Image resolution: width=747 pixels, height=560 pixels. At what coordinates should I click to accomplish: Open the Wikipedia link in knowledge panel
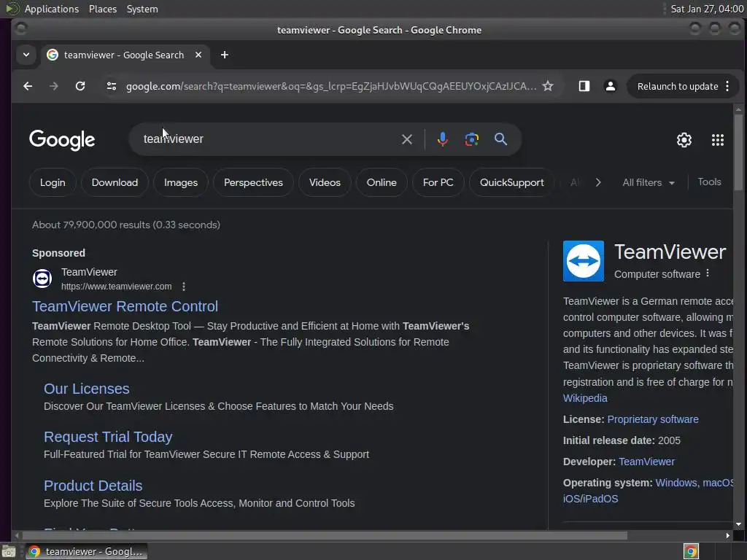pos(585,398)
